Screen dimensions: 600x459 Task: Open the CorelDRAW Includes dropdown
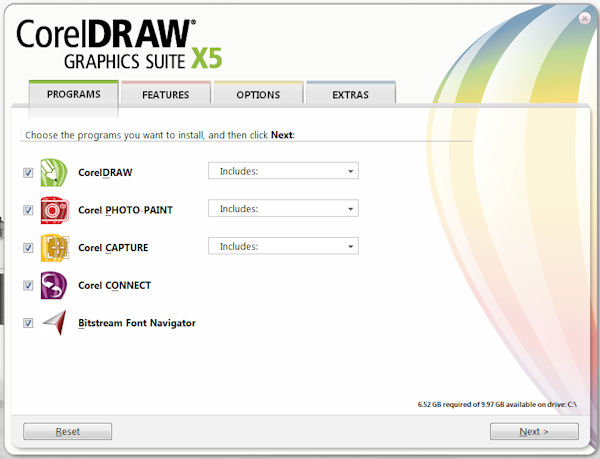pyautogui.click(x=283, y=171)
